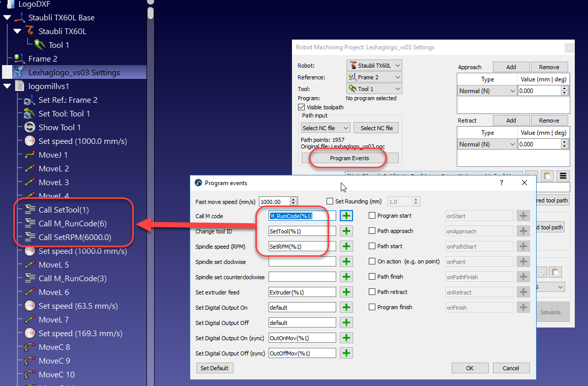Click the Lexhaglogo_vs03 Settings machining icon
Image resolution: width=588 pixels, height=386 pixels.
[x=20, y=73]
